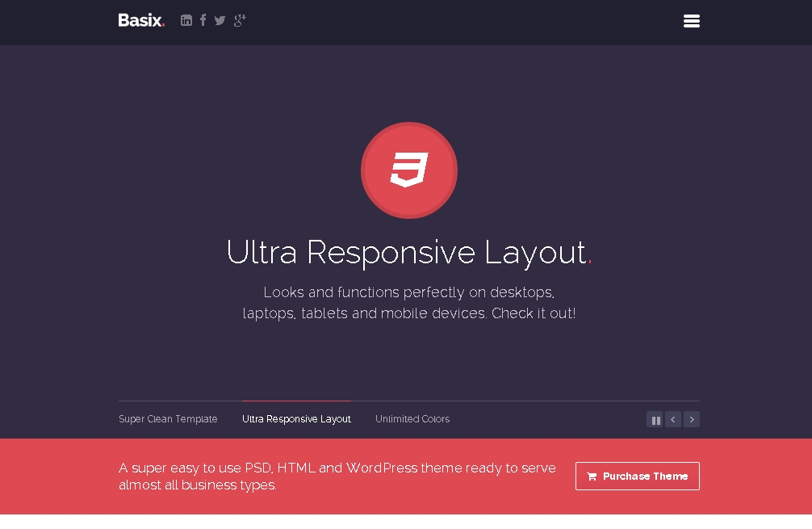Click the red banner tagline about PSD, HTML
The width and height of the screenshot is (812, 529).
[x=337, y=477]
